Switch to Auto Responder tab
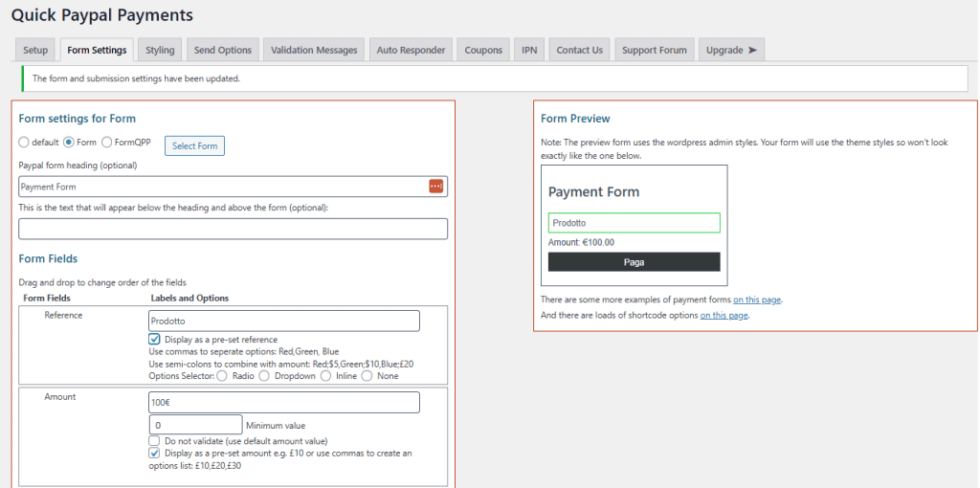The image size is (980, 488). point(412,50)
